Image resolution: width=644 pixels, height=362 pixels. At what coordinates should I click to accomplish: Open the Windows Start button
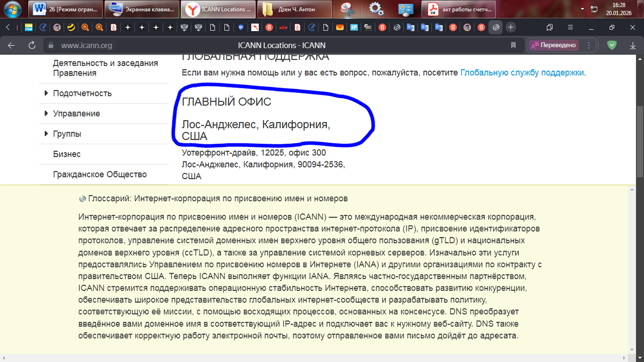pos(12,9)
